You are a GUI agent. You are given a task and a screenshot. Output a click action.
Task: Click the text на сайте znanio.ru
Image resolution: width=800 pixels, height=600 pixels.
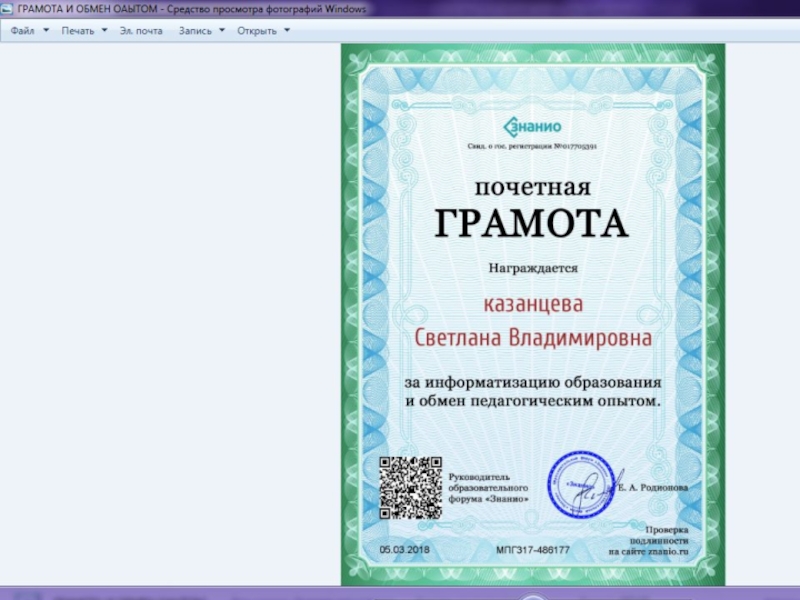click(x=648, y=552)
